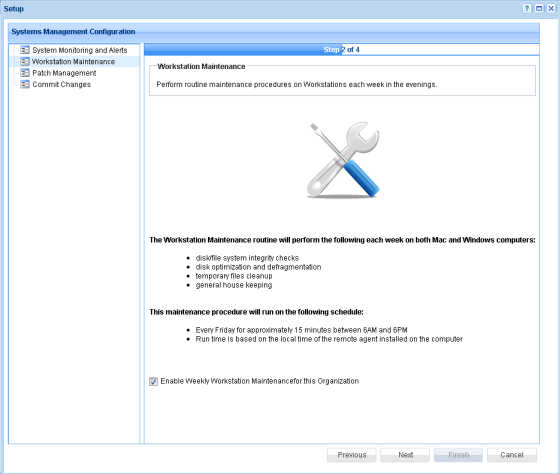Click the Step 2 of 4 progress bar
This screenshot has width=559, height=474.
click(342, 50)
